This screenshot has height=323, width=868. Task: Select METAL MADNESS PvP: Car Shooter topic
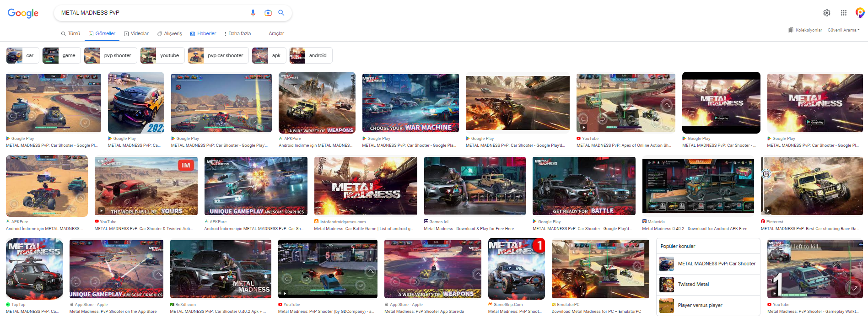tap(708, 264)
